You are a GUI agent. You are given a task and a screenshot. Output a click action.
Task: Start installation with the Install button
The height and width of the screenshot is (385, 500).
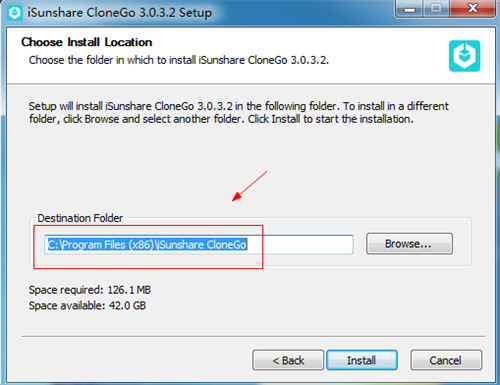click(x=362, y=360)
